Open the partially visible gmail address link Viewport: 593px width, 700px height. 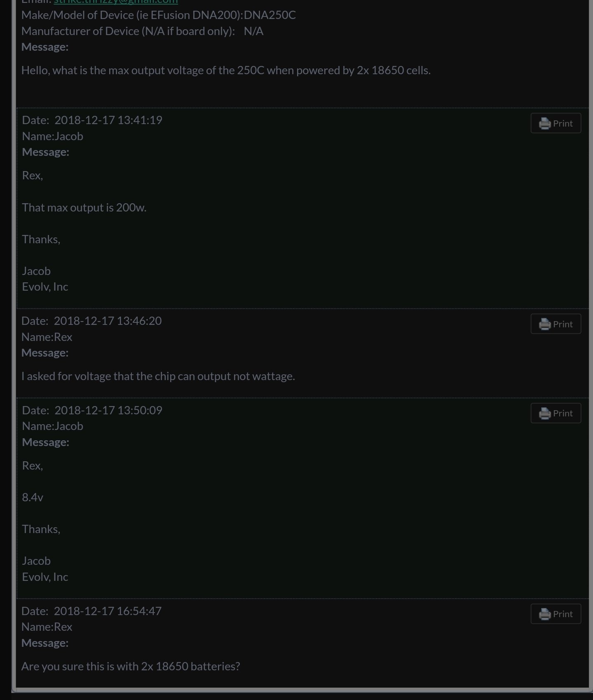(x=116, y=2)
